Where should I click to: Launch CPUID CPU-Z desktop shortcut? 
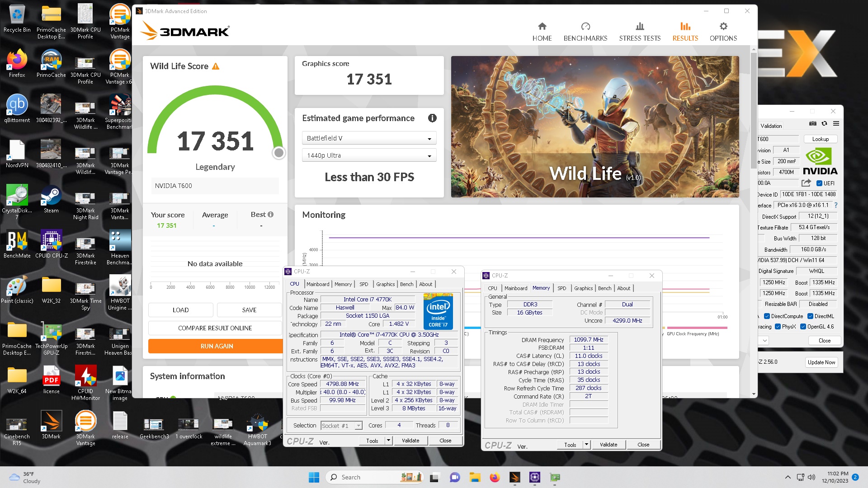click(x=51, y=244)
